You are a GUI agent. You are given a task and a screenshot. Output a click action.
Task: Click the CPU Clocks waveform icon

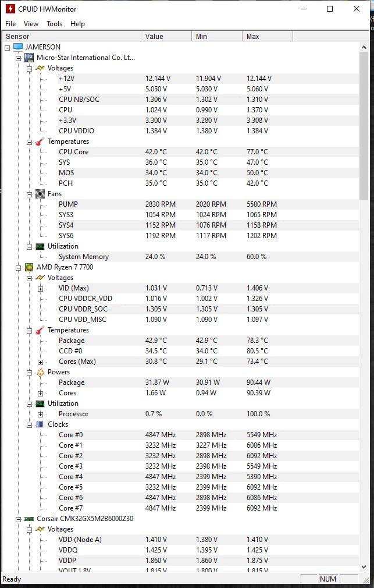tap(40, 424)
